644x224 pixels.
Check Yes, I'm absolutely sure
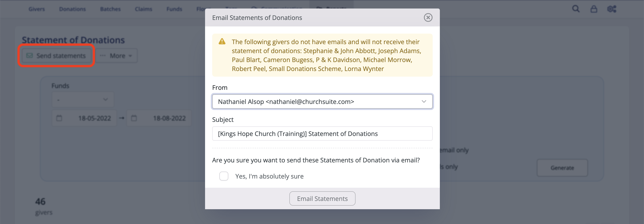[x=224, y=176]
